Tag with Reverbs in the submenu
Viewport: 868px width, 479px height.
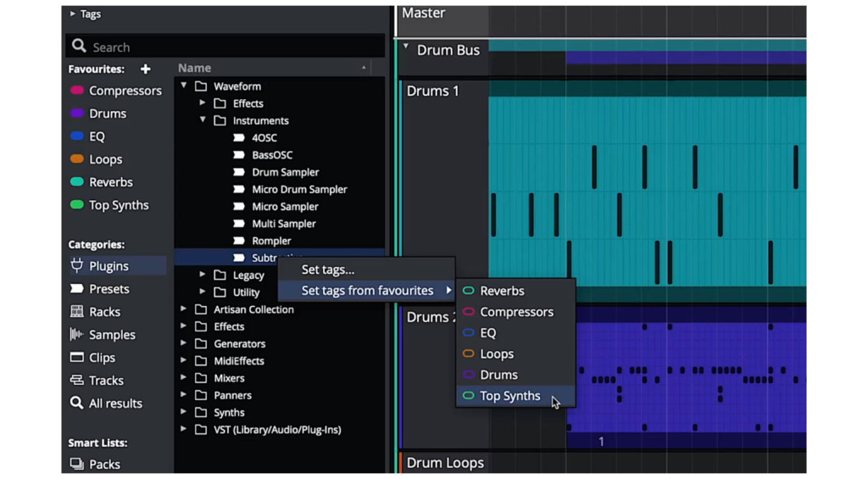(516, 291)
